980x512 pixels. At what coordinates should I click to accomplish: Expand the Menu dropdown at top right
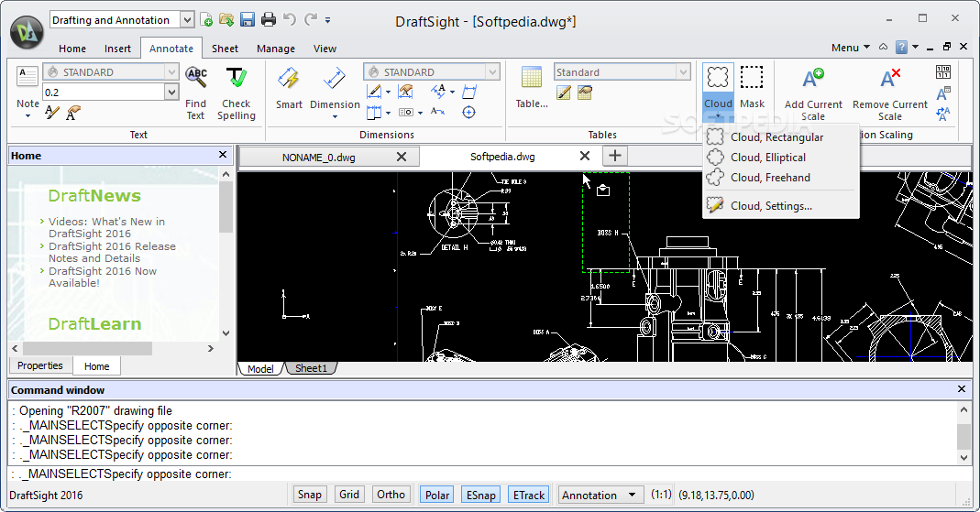(850, 48)
